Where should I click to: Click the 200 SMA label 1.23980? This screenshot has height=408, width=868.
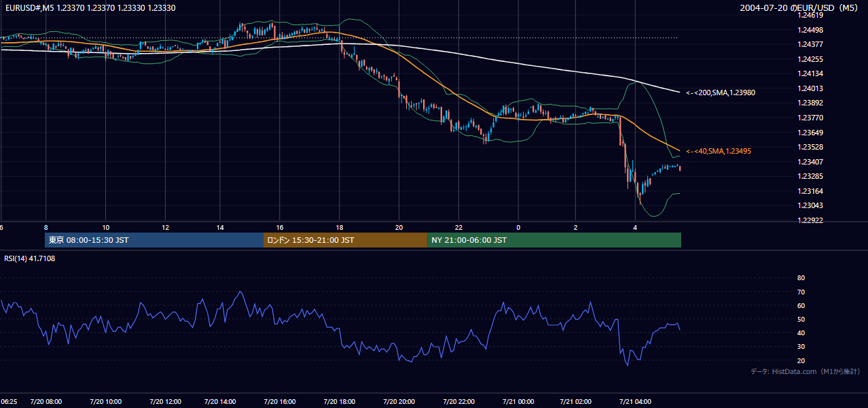point(721,92)
